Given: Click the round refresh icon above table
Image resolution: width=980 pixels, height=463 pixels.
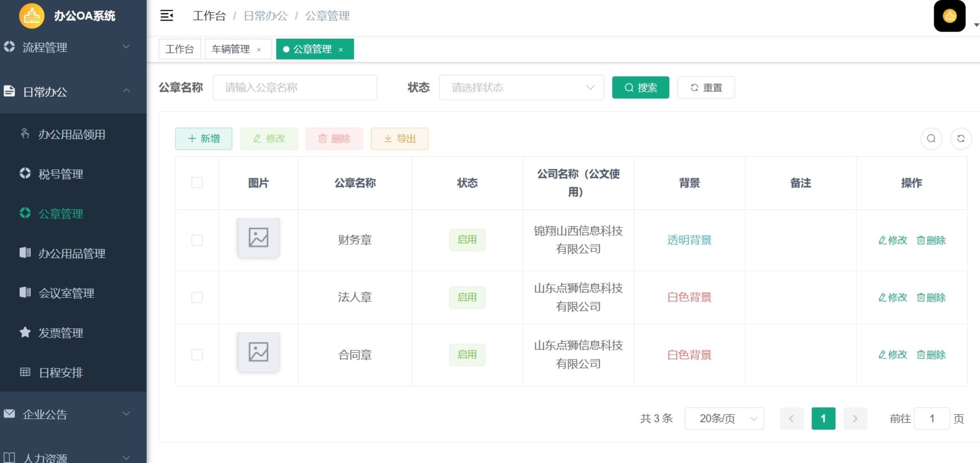Looking at the screenshot, I should [x=961, y=139].
